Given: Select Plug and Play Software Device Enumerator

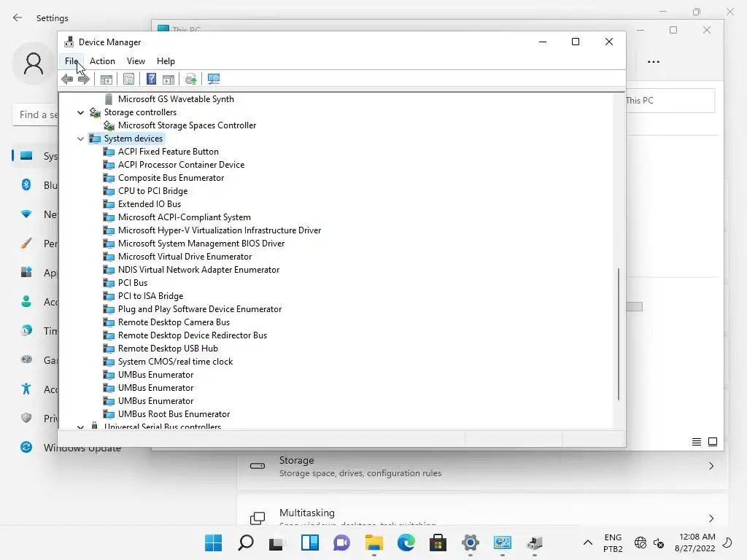Looking at the screenshot, I should coord(200,309).
